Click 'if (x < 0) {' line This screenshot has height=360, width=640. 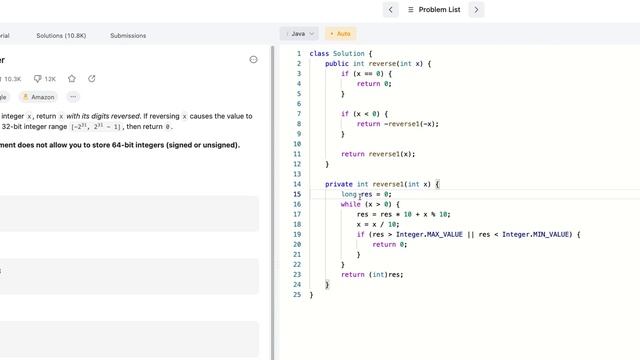(x=364, y=114)
